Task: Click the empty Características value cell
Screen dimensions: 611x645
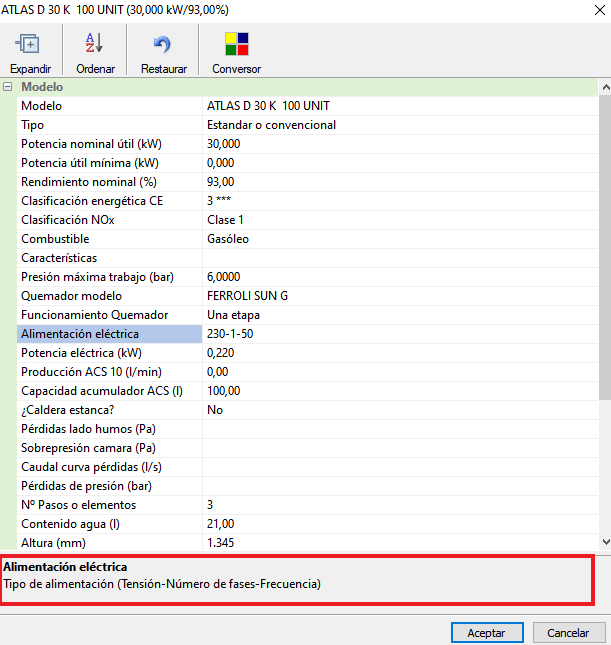Action: pos(400,258)
